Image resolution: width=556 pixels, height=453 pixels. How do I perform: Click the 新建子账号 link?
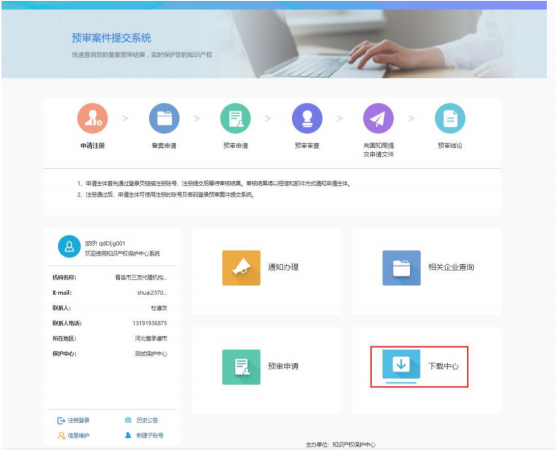point(144,435)
